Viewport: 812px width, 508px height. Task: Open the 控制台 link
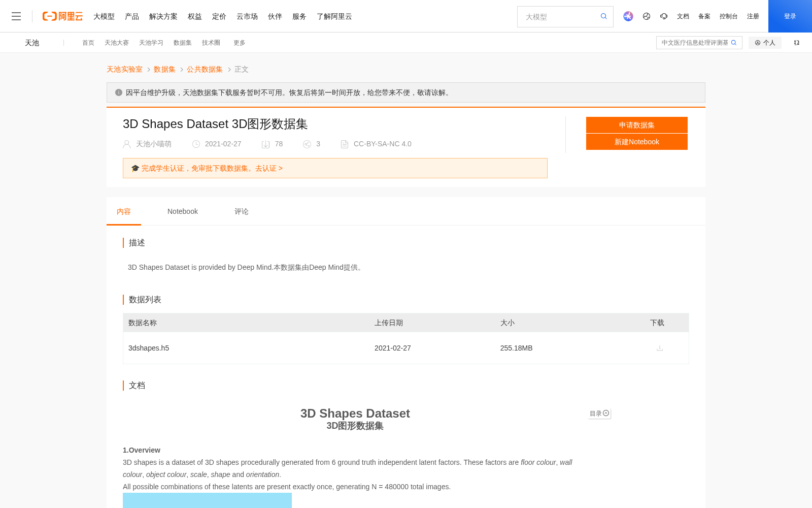(x=729, y=16)
